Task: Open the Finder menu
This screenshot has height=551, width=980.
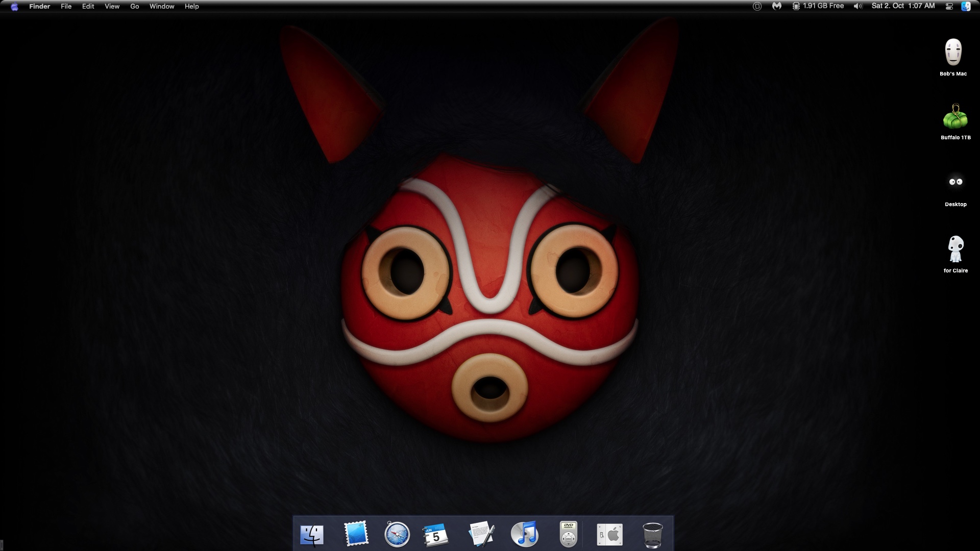Action: 39,6
